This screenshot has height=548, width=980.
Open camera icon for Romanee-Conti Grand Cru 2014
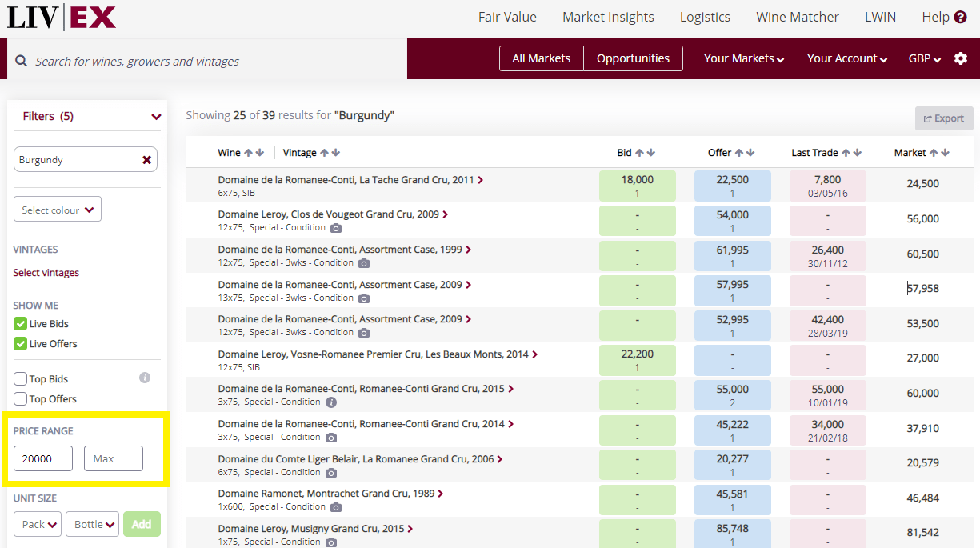click(x=331, y=438)
